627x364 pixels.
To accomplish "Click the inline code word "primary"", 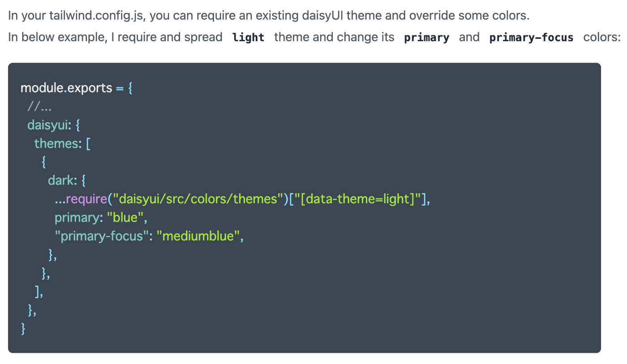I will (426, 37).
